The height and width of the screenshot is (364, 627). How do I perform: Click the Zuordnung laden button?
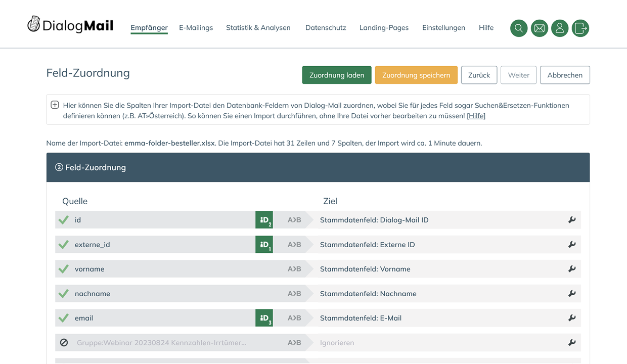(337, 75)
